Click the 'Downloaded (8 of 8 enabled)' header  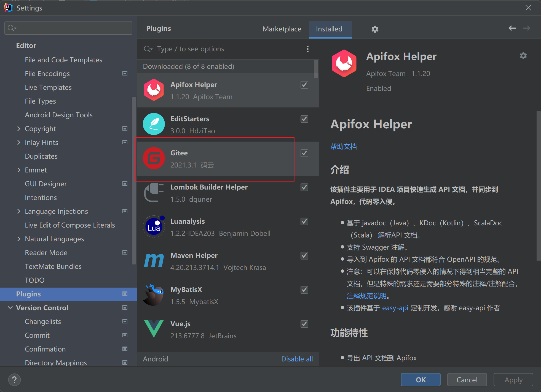pos(189,66)
